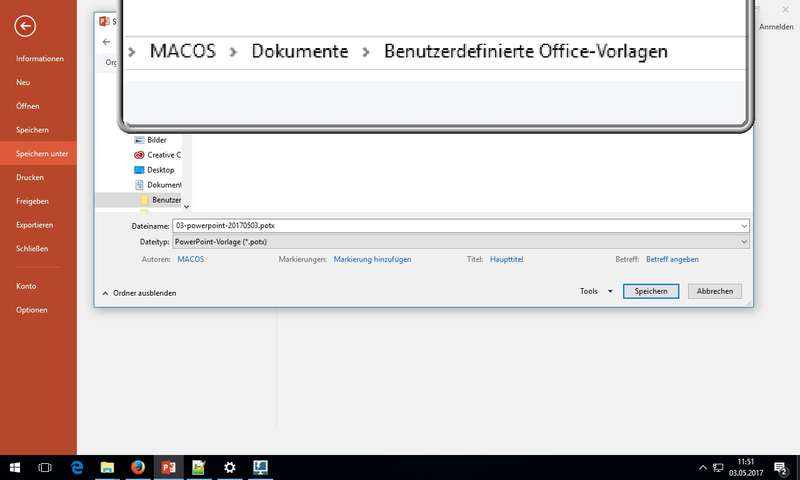Open the Tools dropdown
Viewport: 800px width, 480px height.
(596, 291)
